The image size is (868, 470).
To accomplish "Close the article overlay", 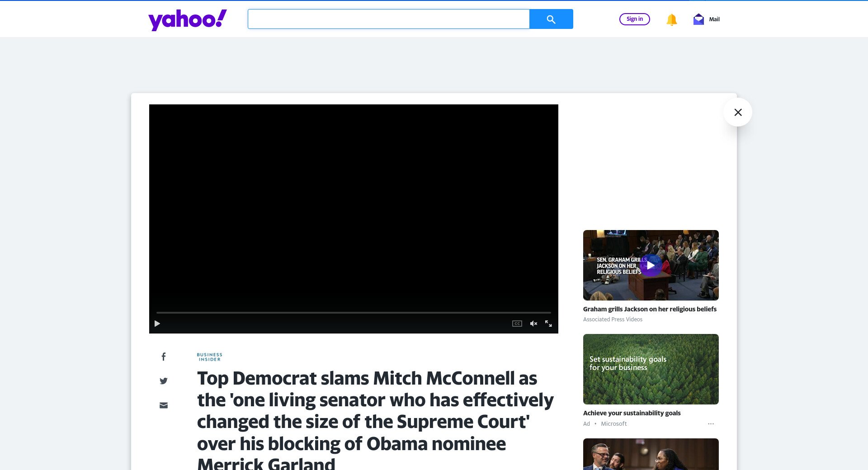I will (x=738, y=112).
